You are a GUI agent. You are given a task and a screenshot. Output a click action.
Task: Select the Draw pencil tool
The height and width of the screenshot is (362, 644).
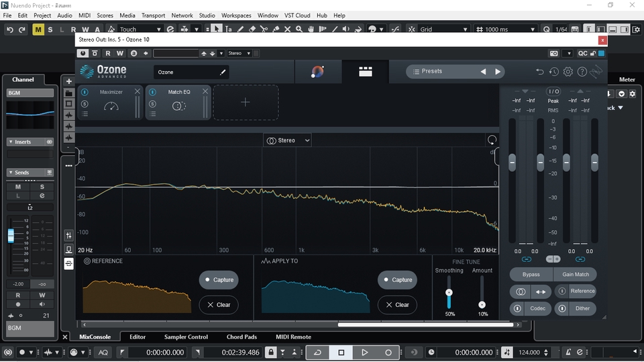point(240,29)
